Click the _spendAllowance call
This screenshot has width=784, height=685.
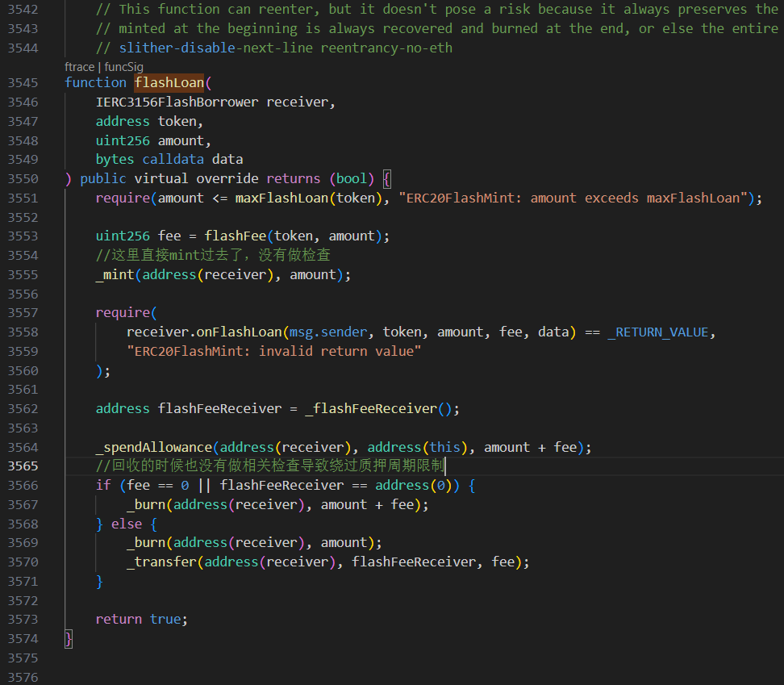154,448
